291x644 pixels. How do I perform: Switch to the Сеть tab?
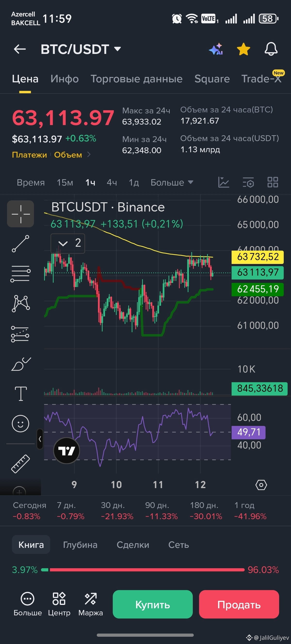[x=178, y=545]
